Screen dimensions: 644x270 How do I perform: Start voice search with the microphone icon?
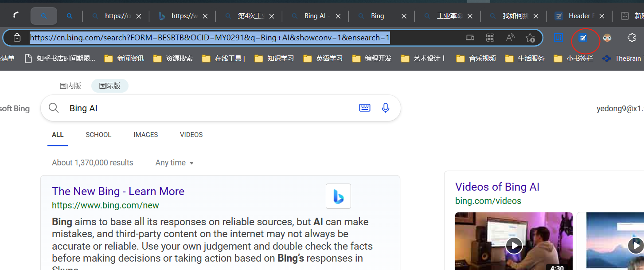point(386,108)
